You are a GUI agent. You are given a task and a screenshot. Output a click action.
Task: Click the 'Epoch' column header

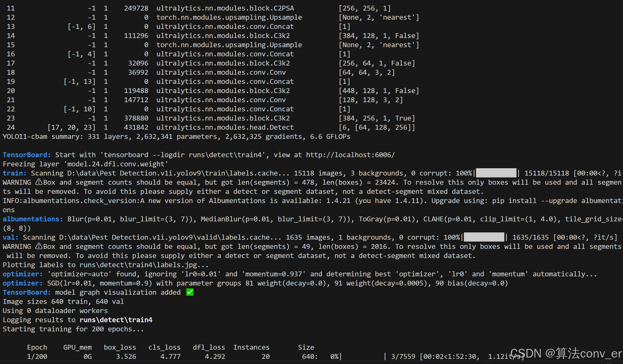click(37, 348)
